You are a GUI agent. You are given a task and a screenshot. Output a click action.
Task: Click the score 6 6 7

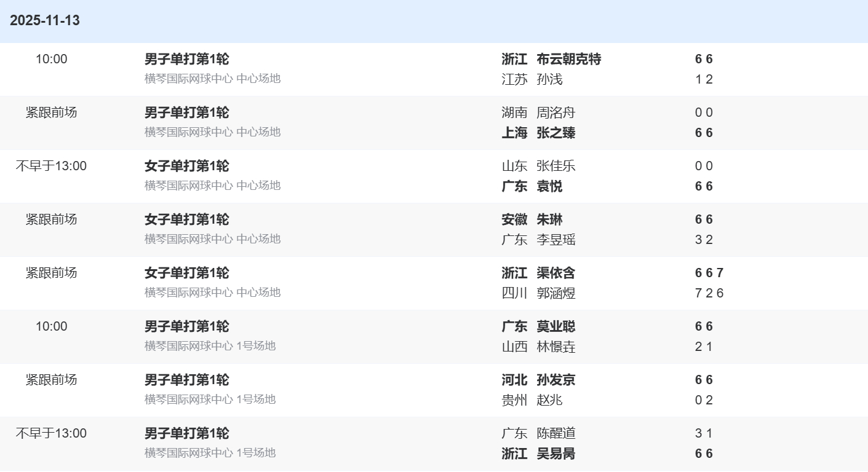[709, 273]
